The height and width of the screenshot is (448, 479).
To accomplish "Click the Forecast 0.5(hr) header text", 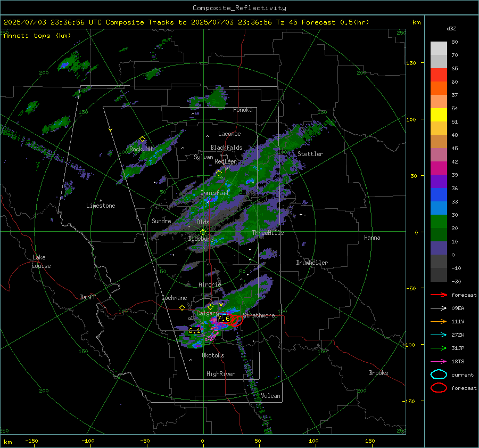I will click(335, 22).
